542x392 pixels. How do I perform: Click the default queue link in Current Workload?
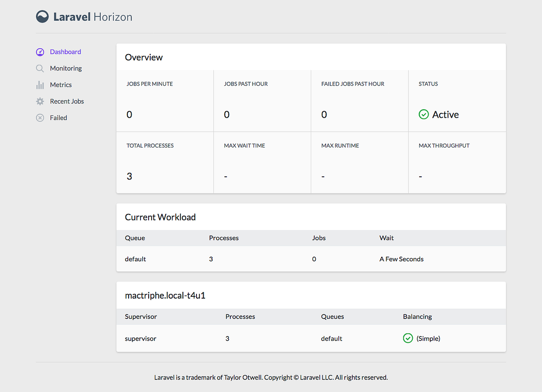click(x=135, y=259)
